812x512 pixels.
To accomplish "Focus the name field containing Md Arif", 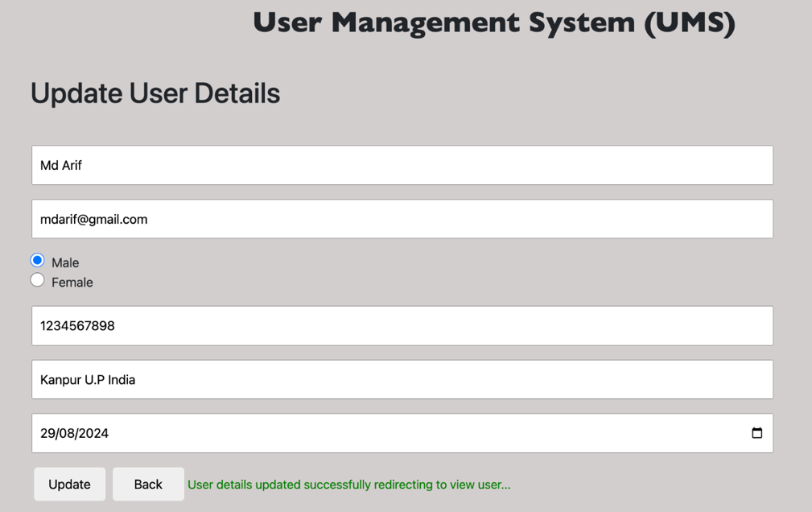I will click(x=402, y=165).
